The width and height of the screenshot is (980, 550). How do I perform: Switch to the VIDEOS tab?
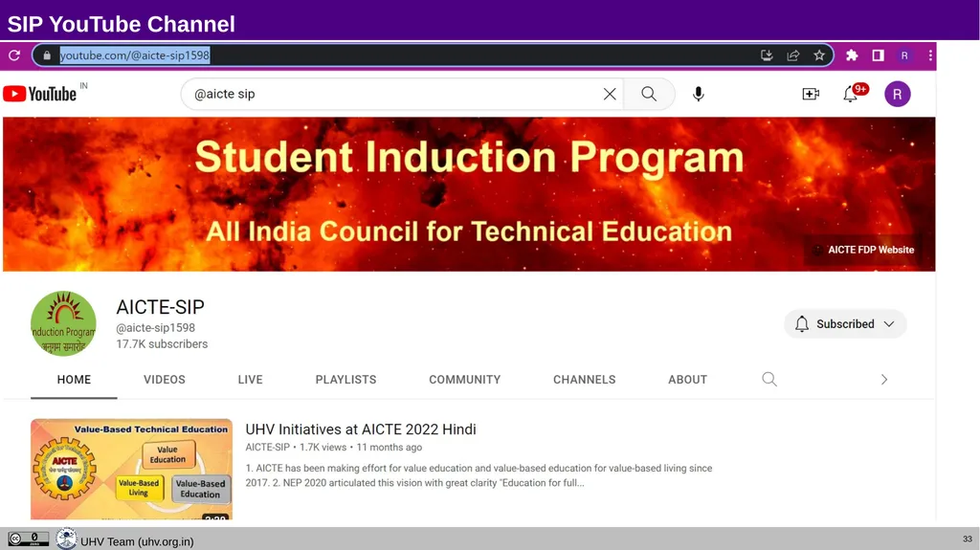165,380
